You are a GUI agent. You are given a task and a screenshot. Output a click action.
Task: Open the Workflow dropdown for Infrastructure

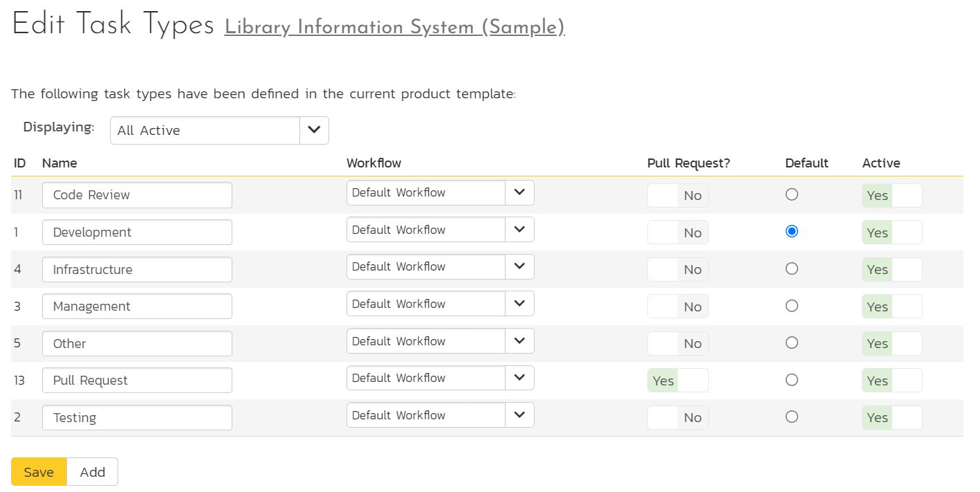pos(441,266)
